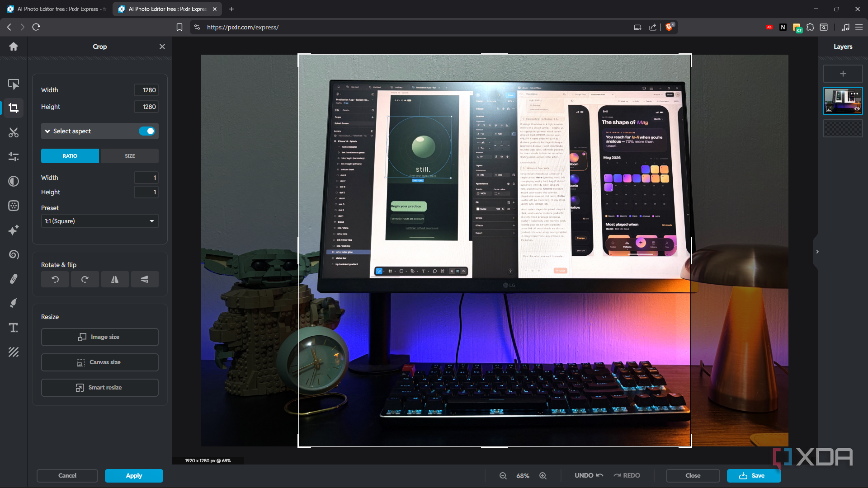Switch to the RATIO tab

tap(70, 156)
